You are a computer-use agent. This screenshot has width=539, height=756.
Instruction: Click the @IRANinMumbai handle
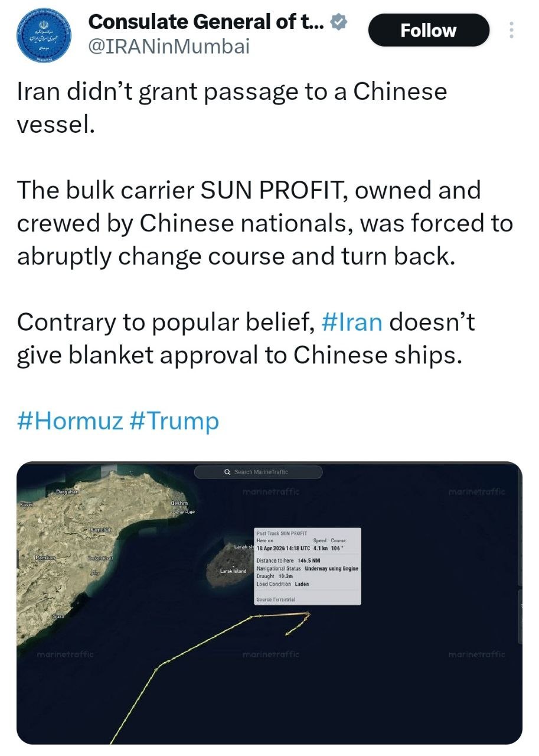coord(168,46)
